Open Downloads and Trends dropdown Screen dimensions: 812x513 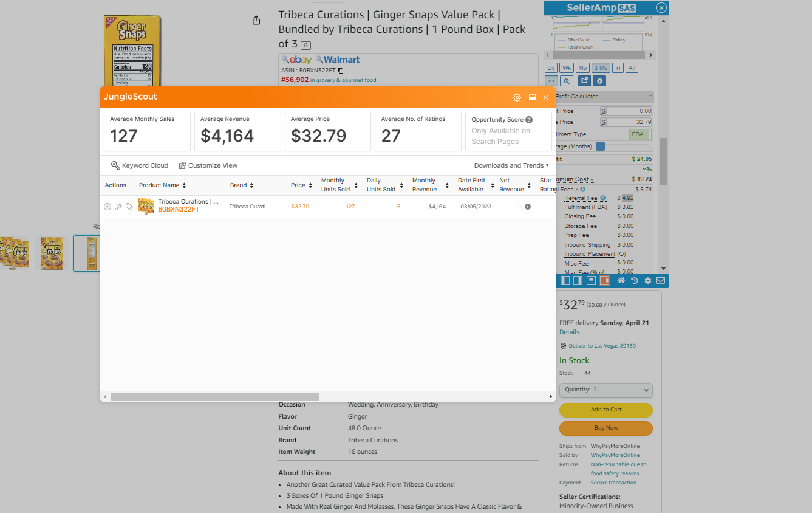(511, 165)
